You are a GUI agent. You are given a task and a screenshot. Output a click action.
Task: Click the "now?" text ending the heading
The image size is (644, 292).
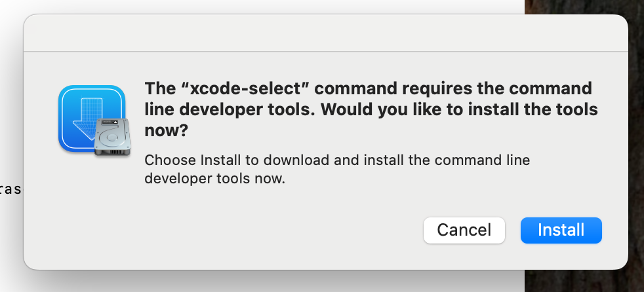point(166,130)
